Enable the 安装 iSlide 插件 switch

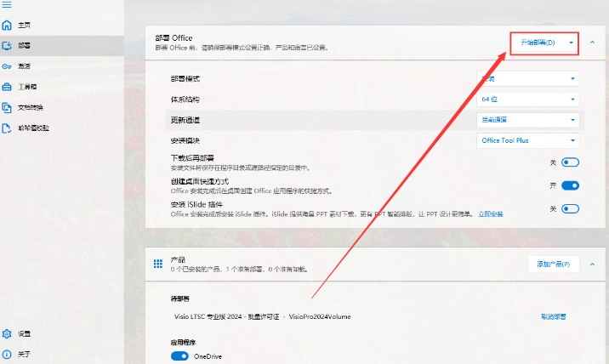pyautogui.click(x=570, y=208)
